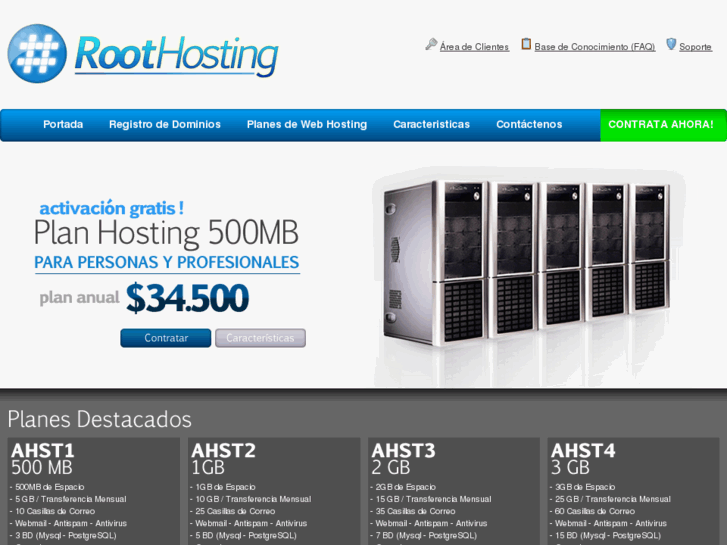Click 'Webmail - Antispam - Antivirus' line in AHST1

tap(69, 523)
